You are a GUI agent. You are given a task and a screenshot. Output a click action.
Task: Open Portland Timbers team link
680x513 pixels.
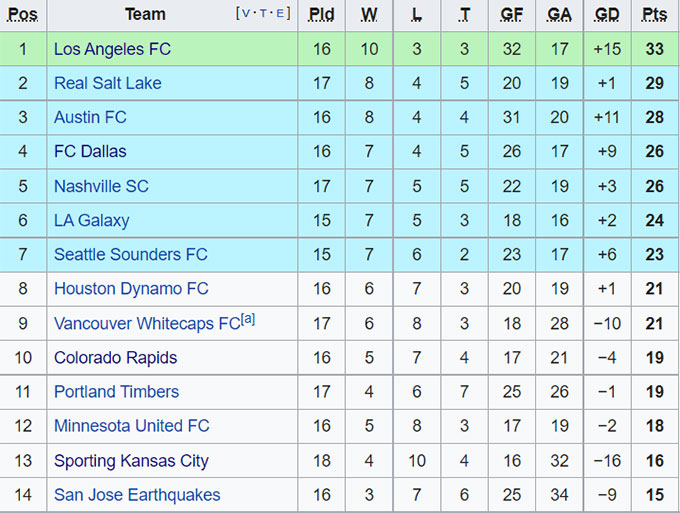coord(116,392)
